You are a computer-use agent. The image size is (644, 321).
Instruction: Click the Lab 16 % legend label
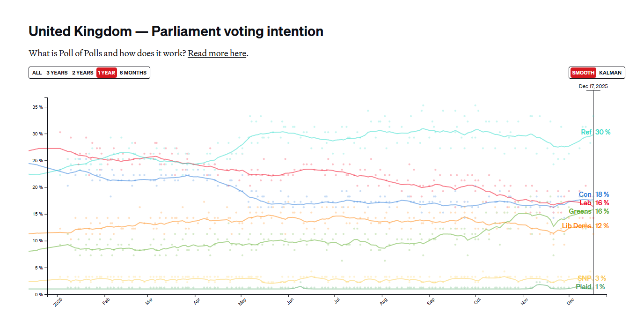[x=594, y=203]
